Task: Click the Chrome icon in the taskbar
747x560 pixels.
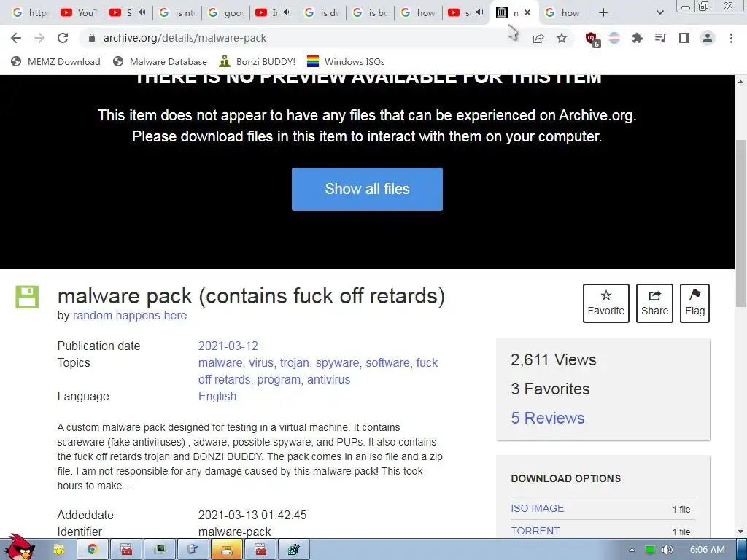Action: click(x=92, y=550)
